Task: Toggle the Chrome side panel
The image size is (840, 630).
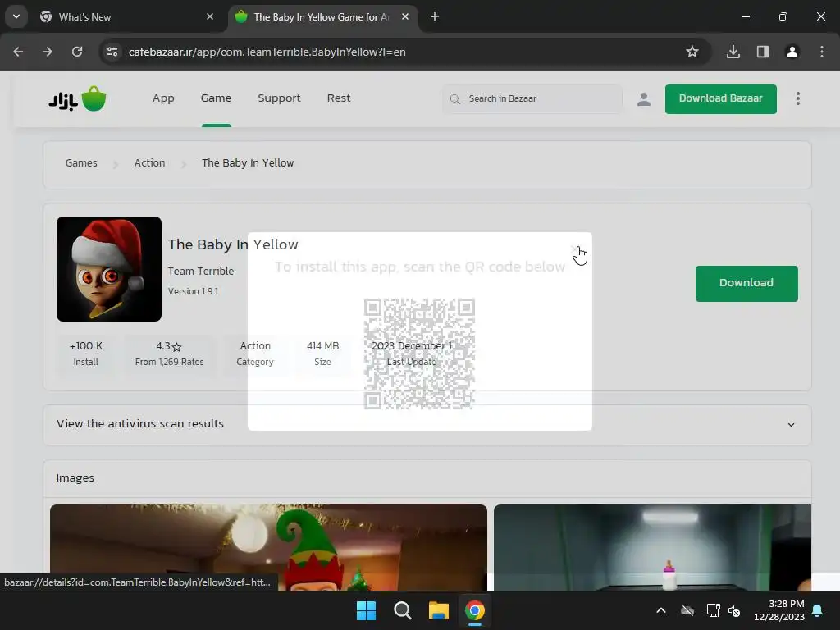Action: point(763,52)
